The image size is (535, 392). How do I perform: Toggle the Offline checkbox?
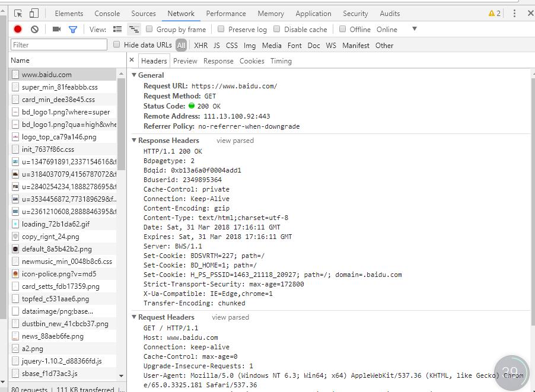tap(342, 29)
